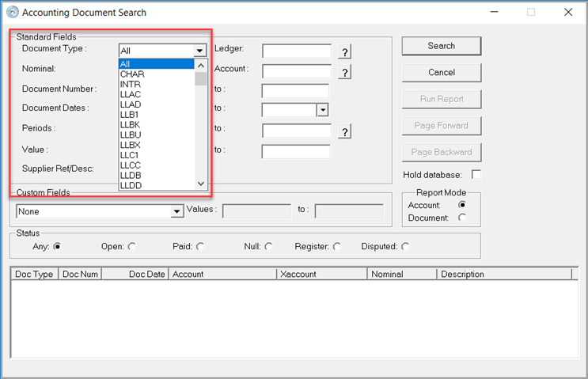
Task: Click the help button next to Ledger field
Action: pyautogui.click(x=344, y=52)
